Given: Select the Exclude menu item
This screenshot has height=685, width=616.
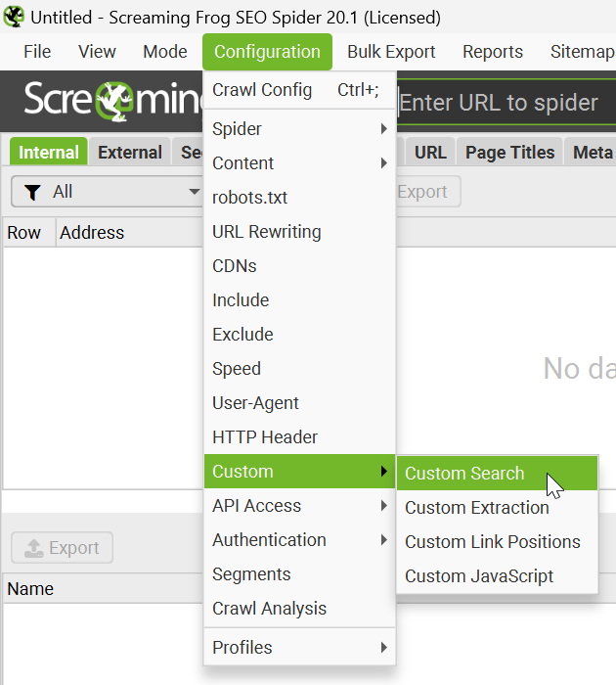Looking at the screenshot, I should pyautogui.click(x=299, y=335).
